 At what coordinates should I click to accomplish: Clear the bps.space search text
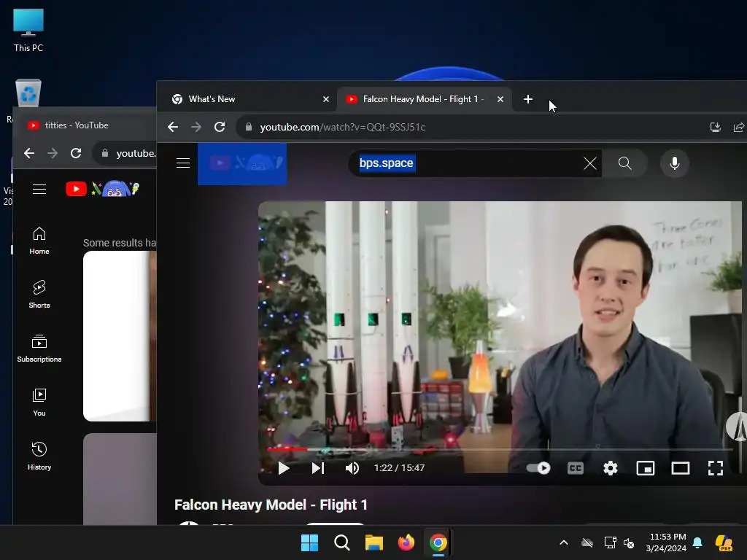pyautogui.click(x=589, y=163)
